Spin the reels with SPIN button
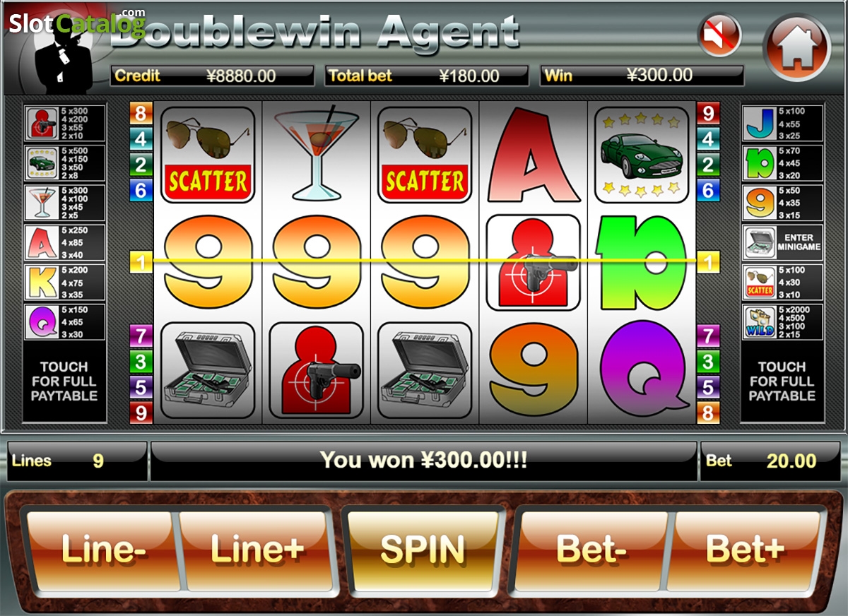The width and height of the screenshot is (848, 616). (423, 550)
